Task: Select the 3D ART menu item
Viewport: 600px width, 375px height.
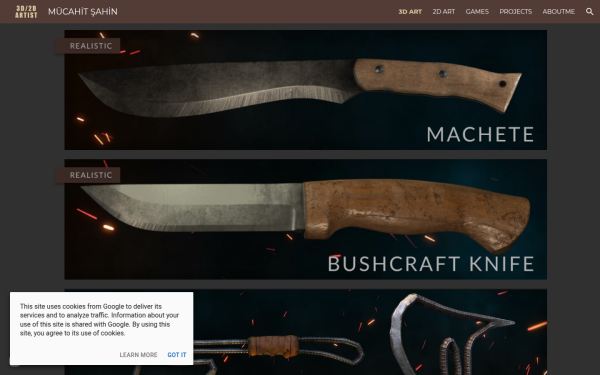Action: click(x=410, y=11)
